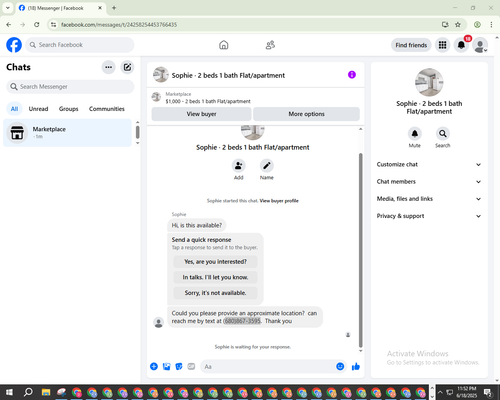The height and width of the screenshot is (400, 500).
Task: Click purple conversation information icon
Action: pyautogui.click(x=352, y=75)
